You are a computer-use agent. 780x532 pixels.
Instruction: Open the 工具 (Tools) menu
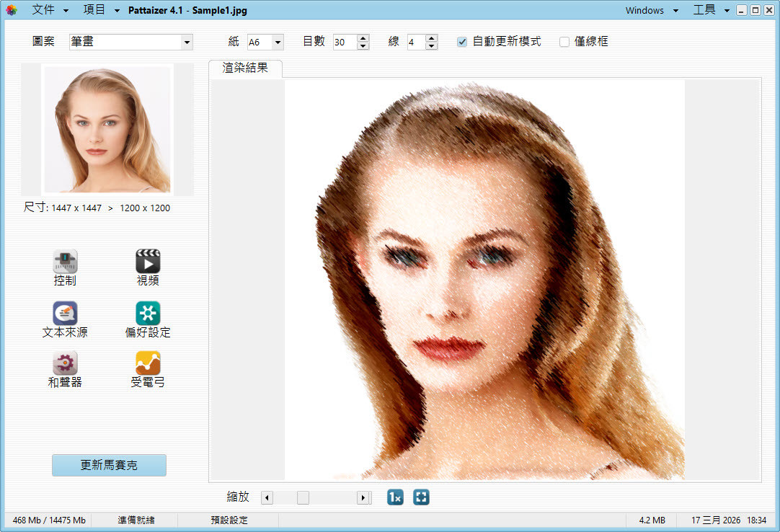[x=711, y=10]
